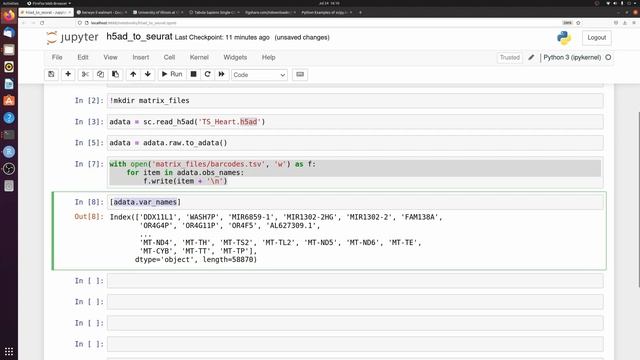This screenshot has height=360, width=640.
Task: Insert a new cell below with the plus icon
Action: tap(68, 74)
